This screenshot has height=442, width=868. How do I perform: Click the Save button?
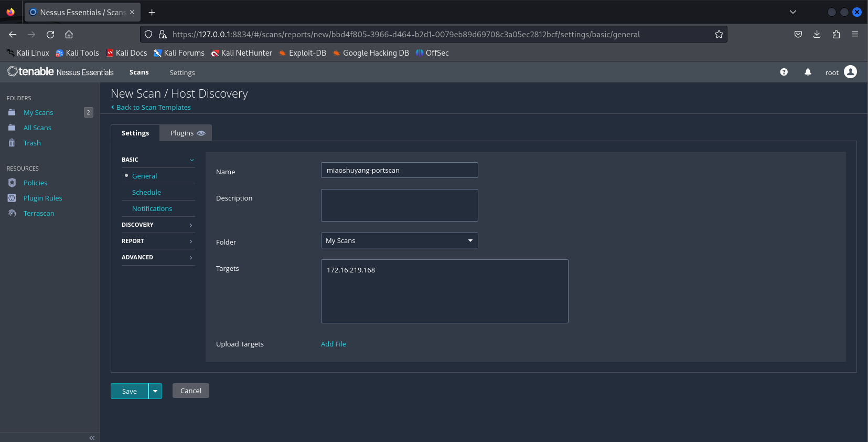[x=130, y=391]
